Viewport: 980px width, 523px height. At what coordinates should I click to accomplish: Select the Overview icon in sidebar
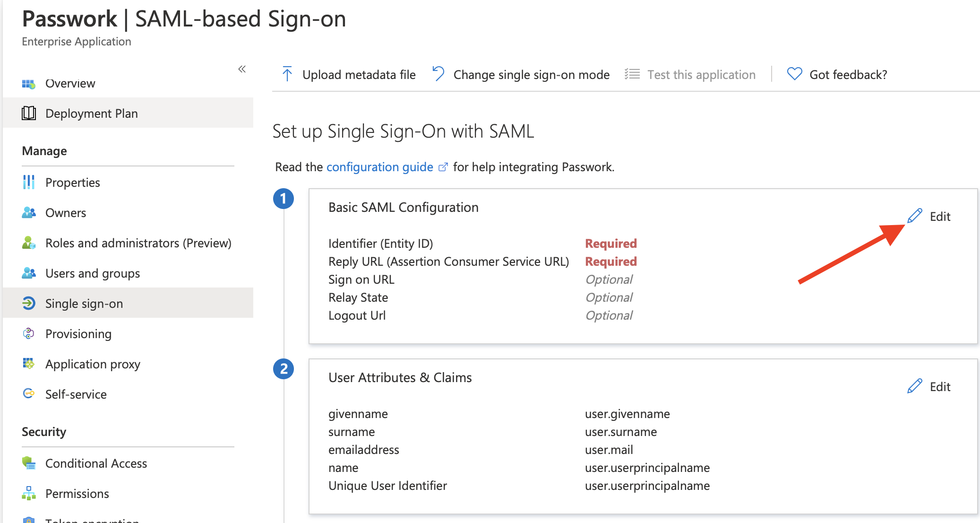pos(29,83)
